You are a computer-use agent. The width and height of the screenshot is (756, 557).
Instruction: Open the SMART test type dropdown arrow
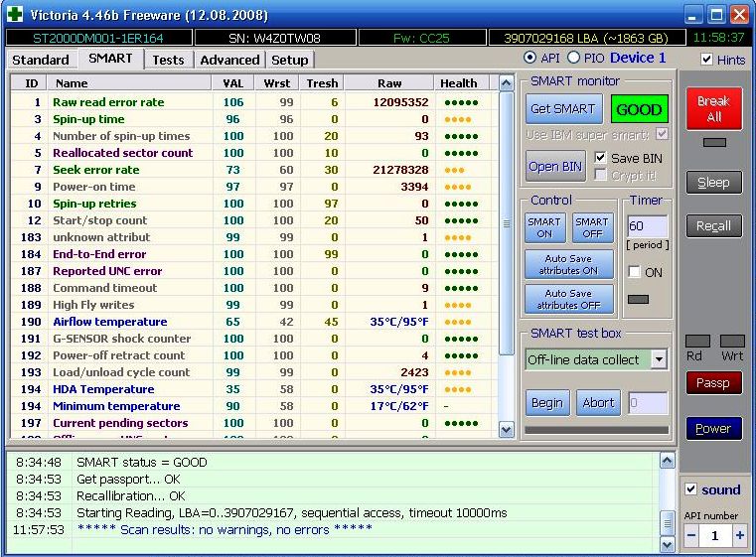point(659,359)
